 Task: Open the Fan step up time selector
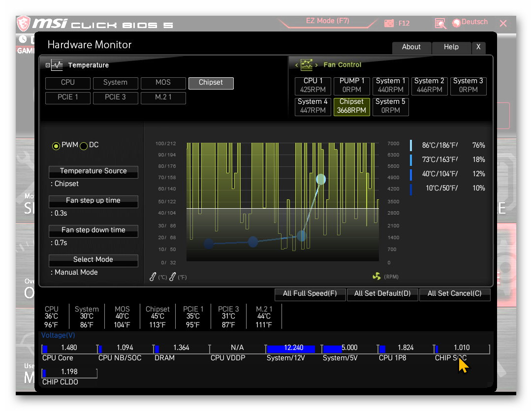coord(94,201)
